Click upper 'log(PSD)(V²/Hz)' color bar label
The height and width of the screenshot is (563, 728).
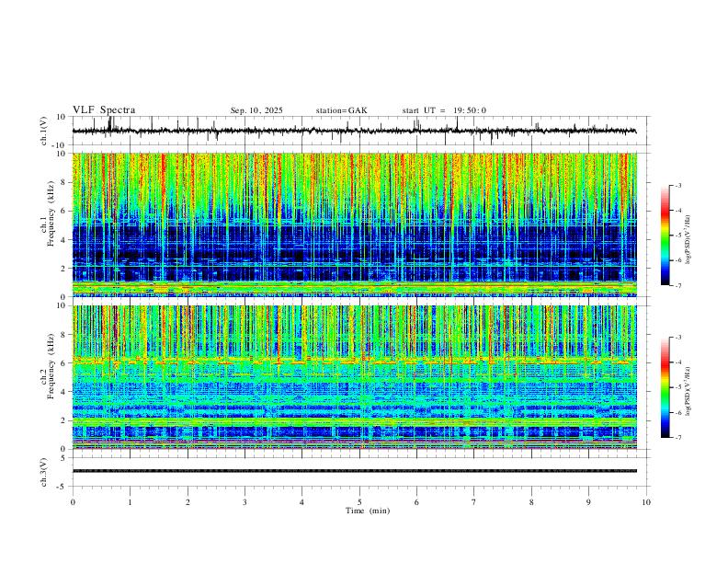(x=688, y=240)
